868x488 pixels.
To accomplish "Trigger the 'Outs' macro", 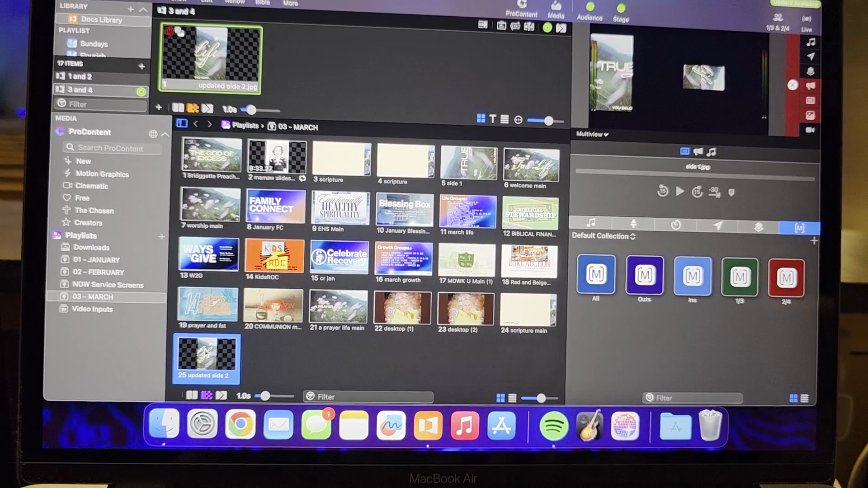I will [x=644, y=275].
